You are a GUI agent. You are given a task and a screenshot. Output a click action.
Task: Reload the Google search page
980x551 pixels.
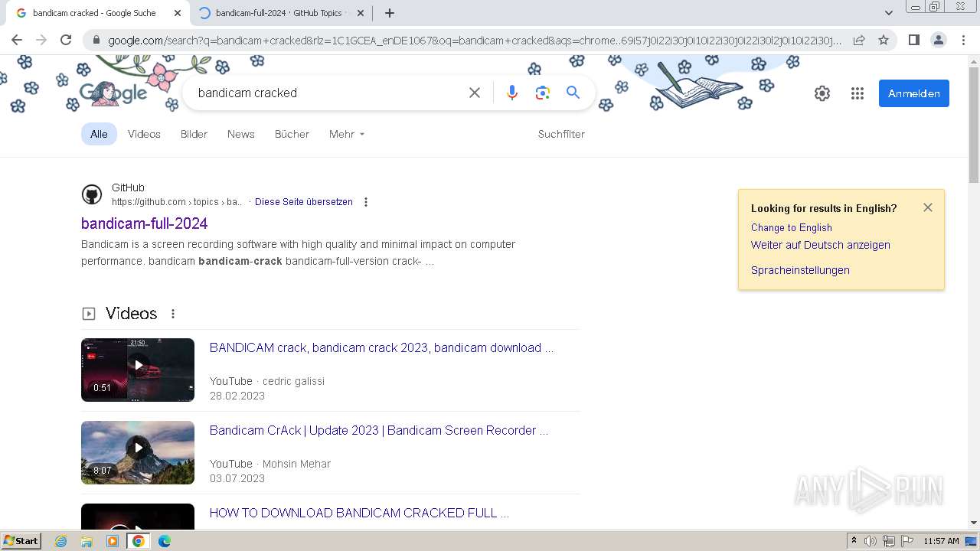tap(66, 40)
